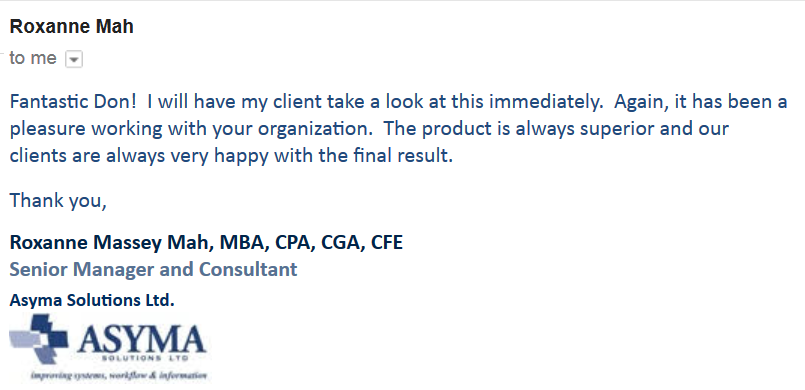
Task: Click the large ASYMA logo wordmark
Action: point(142,339)
